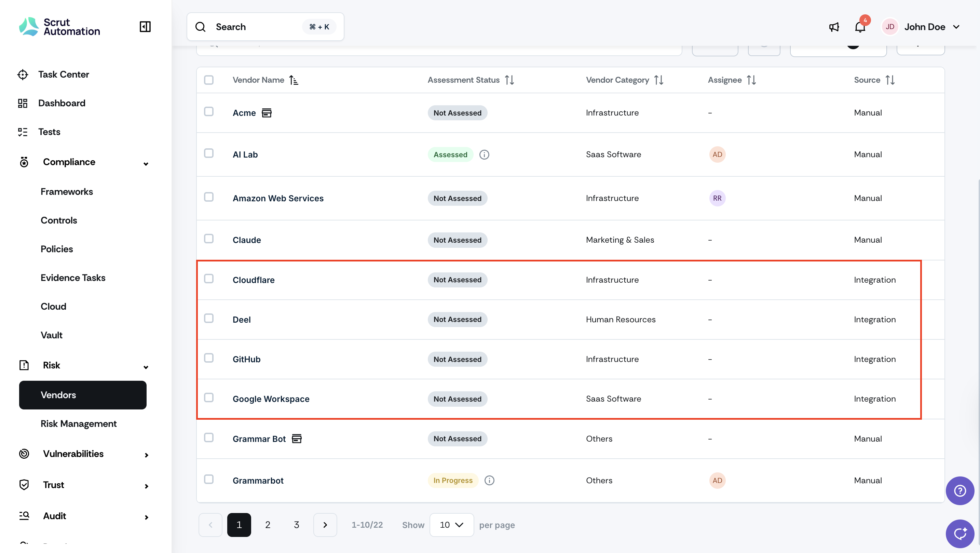Click the card icon next to Acme
The width and height of the screenshot is (980, 553).
pyautogui.click(x=266, y=113)
